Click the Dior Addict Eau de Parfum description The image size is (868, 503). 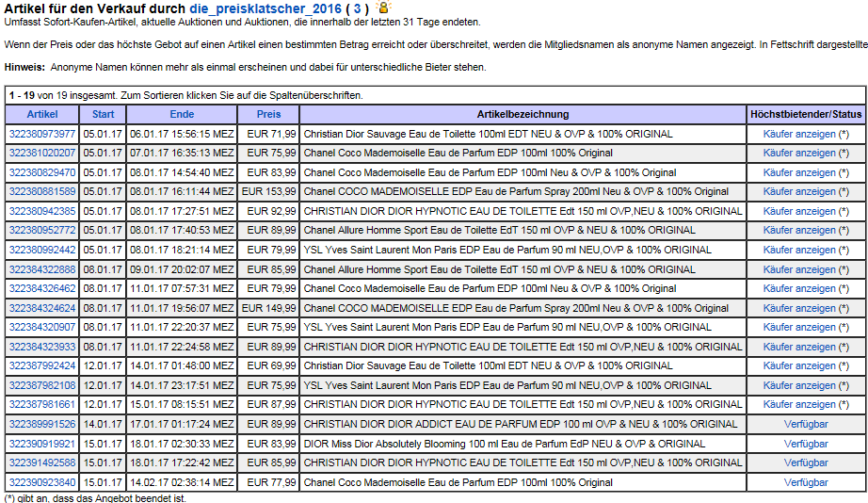pos(521,424)
